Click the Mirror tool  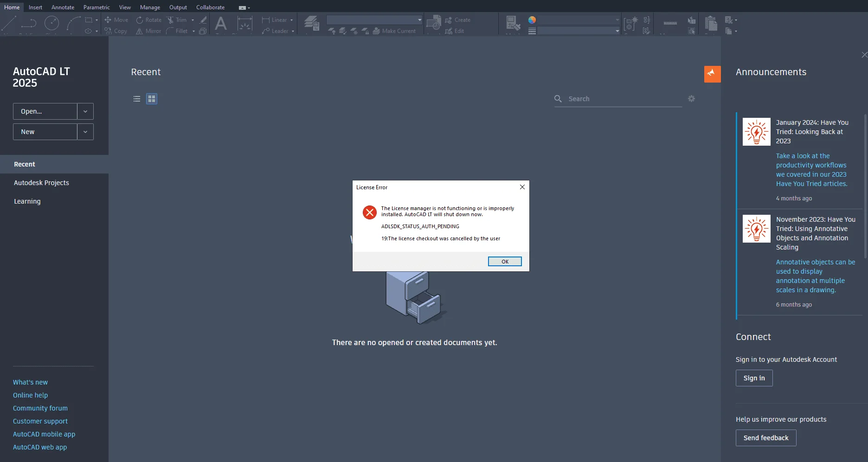148,31
